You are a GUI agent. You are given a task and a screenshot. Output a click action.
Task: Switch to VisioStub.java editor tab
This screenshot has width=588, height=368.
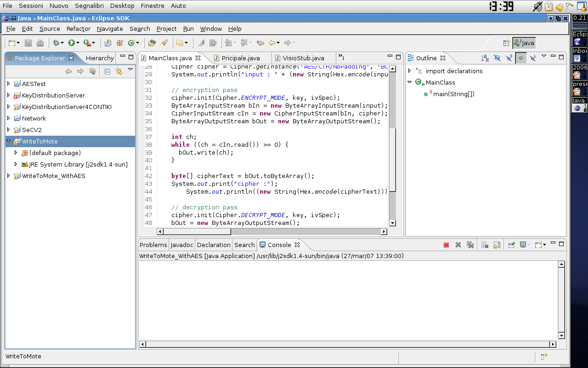coord(303,58)
